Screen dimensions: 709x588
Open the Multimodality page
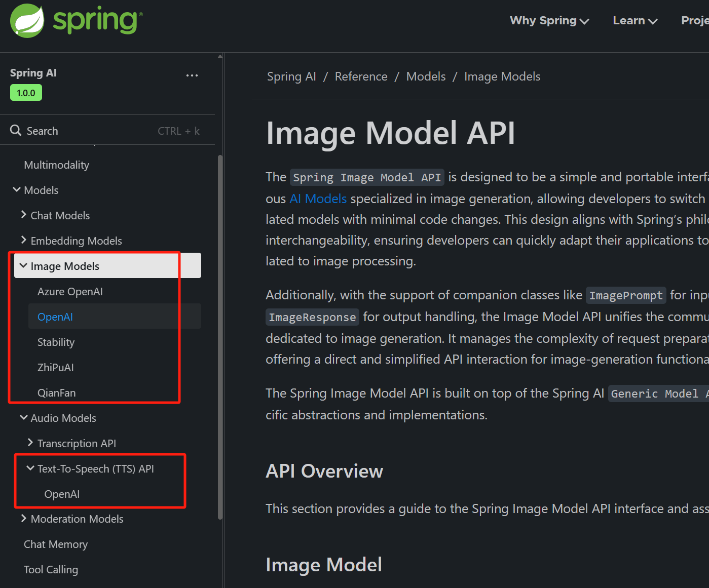click(56, 165)
